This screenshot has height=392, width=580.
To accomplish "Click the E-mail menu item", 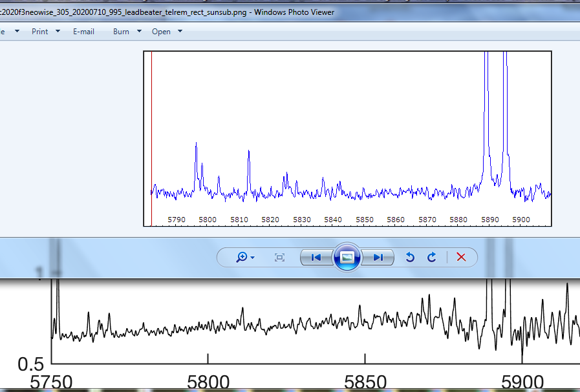I will [83, 31].
